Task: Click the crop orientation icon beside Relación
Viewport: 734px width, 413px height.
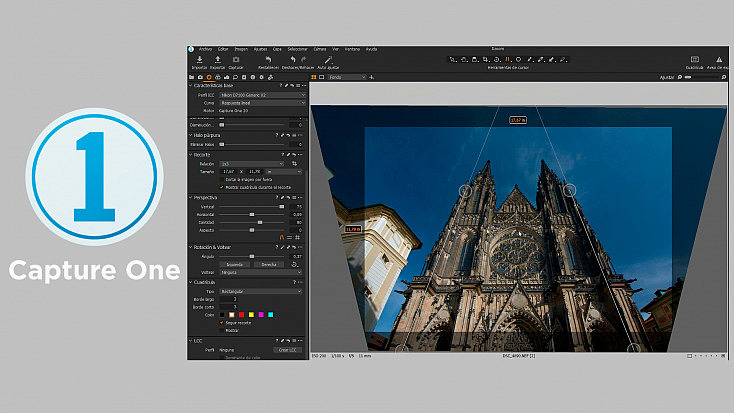Action: (x=294, y=164)
